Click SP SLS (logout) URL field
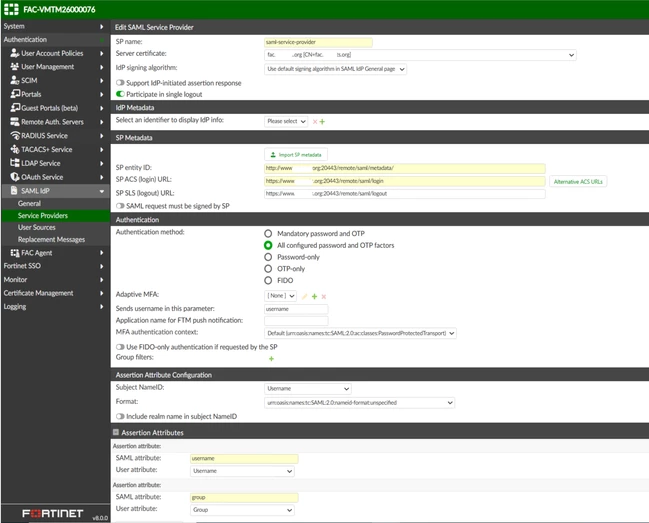Screen dimensions: 649x523 pyautogui.click(x=405, y=194)
